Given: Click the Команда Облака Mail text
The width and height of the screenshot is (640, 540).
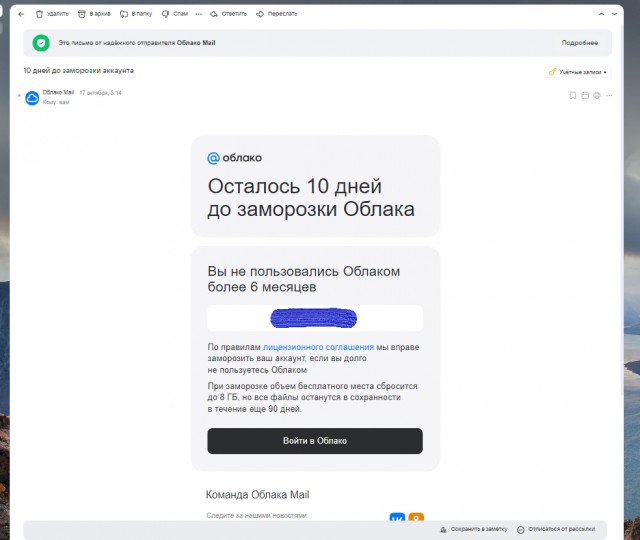Looking at the screenshot, I should [x=258, y=495].
